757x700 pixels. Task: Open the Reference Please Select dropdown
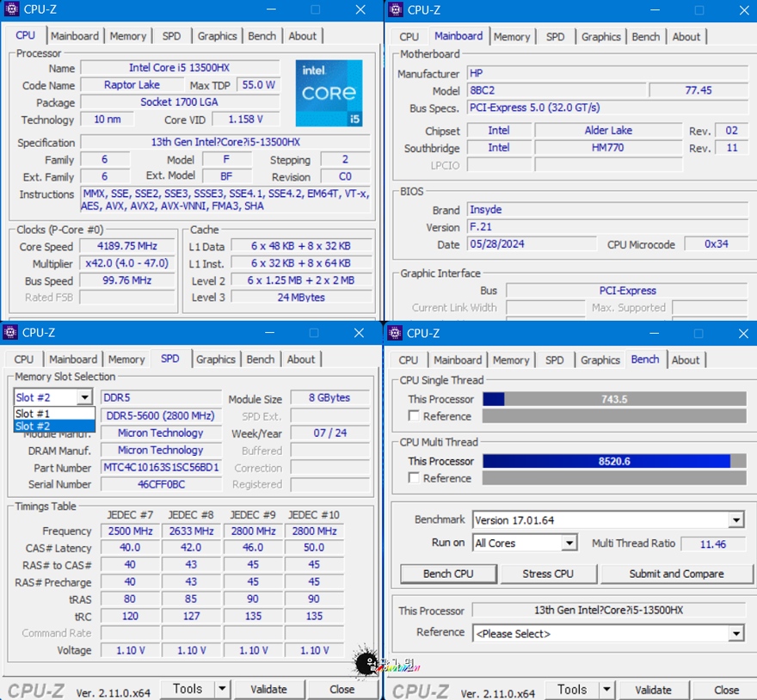[735, 634]
